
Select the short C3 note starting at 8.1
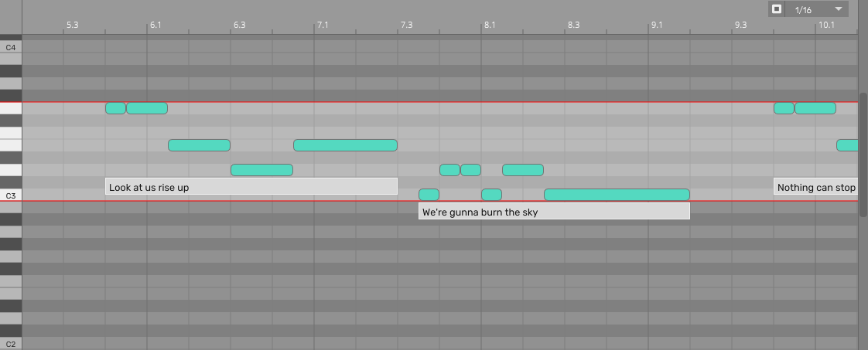click(491, 195)
